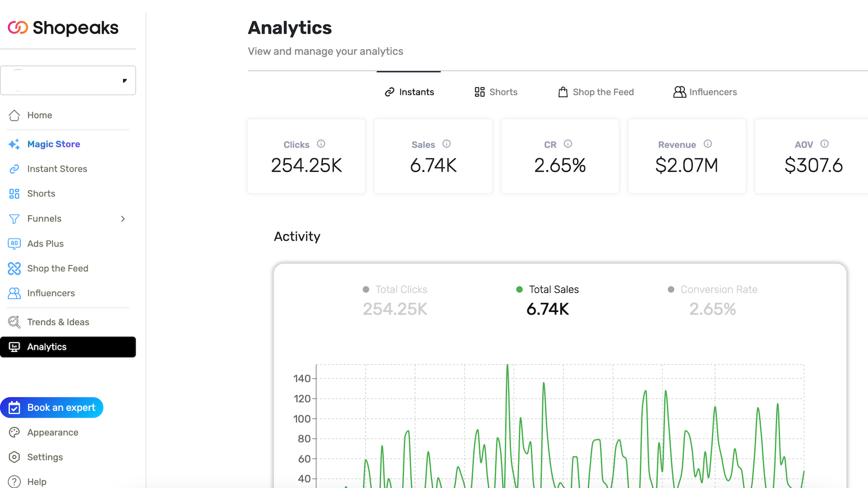868x488 pixels.
Task: Toggle the Total Clicks series on the chart
Action: tap(394, 289)
